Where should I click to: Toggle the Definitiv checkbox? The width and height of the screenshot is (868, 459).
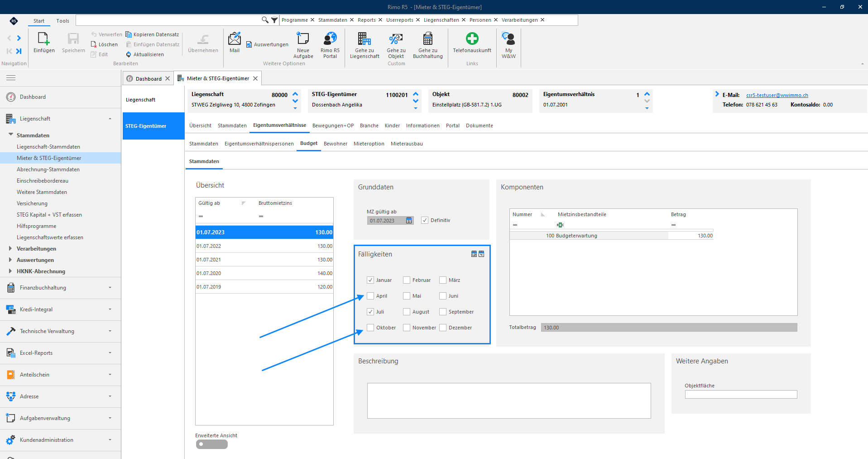coord(425,220)
